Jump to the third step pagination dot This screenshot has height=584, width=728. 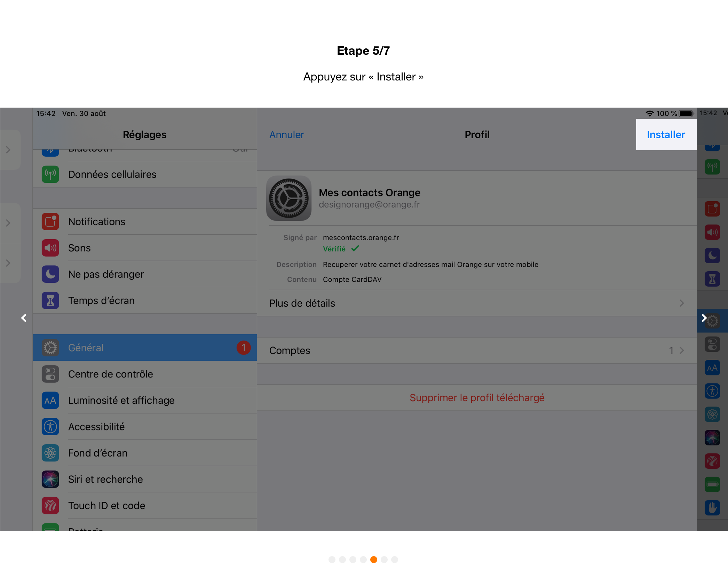click(353, 560)
